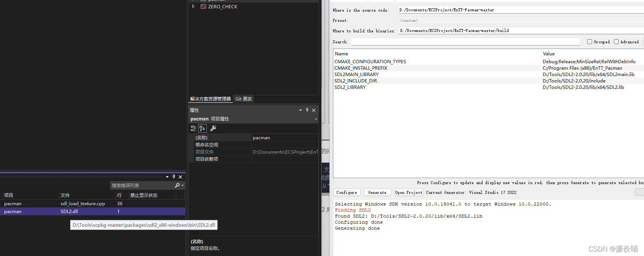This screenshot has width=644, height=256.
Task: Select the SDL2MAIN_LIBRARY entry
Action: coord(357,74)
